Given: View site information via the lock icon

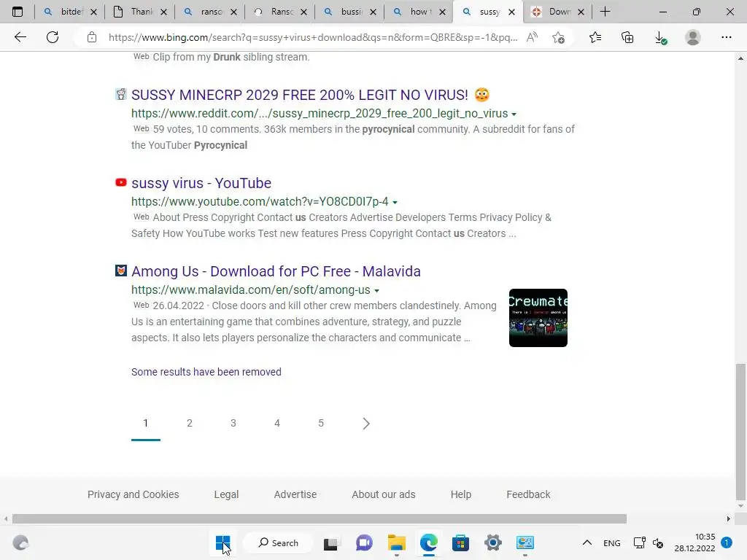Looking at the screenshot, I should (x=92, y=37).
